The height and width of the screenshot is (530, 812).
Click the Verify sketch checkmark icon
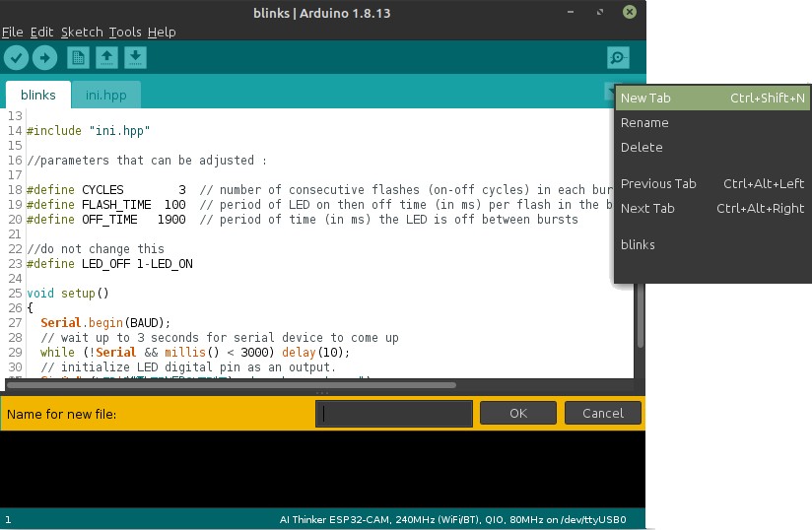[x=17, y=58]
